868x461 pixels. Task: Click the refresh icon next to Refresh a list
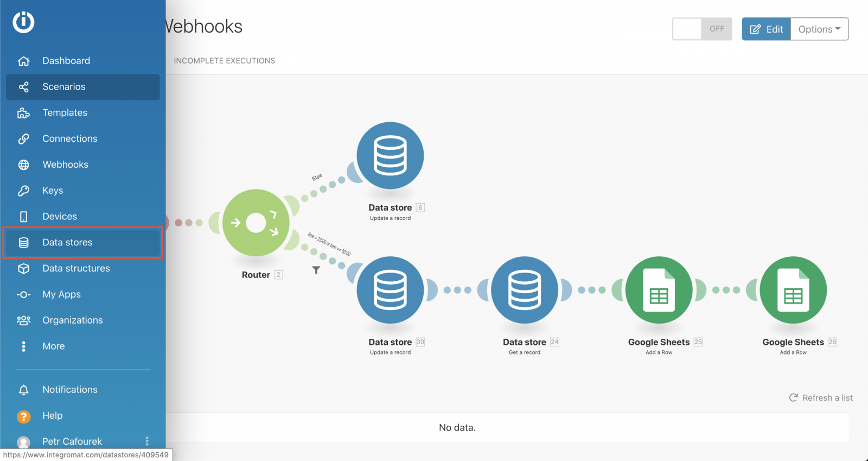pos(793,397)
